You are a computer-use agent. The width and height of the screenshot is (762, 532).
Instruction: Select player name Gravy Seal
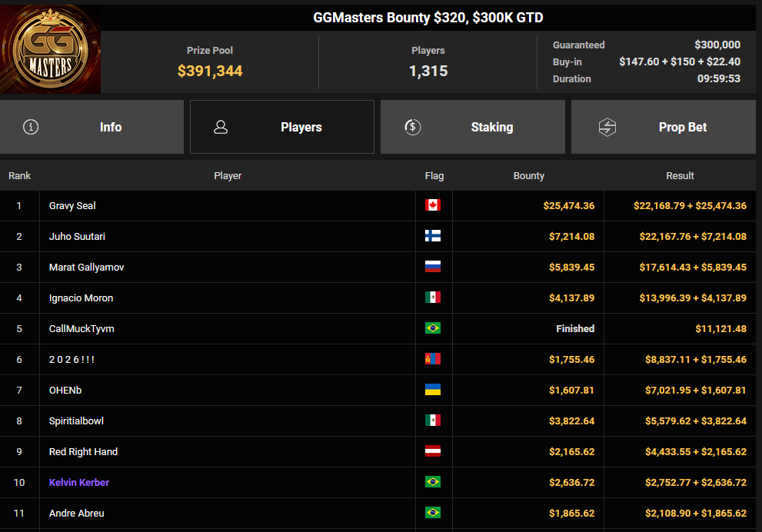tap(72, 205)
